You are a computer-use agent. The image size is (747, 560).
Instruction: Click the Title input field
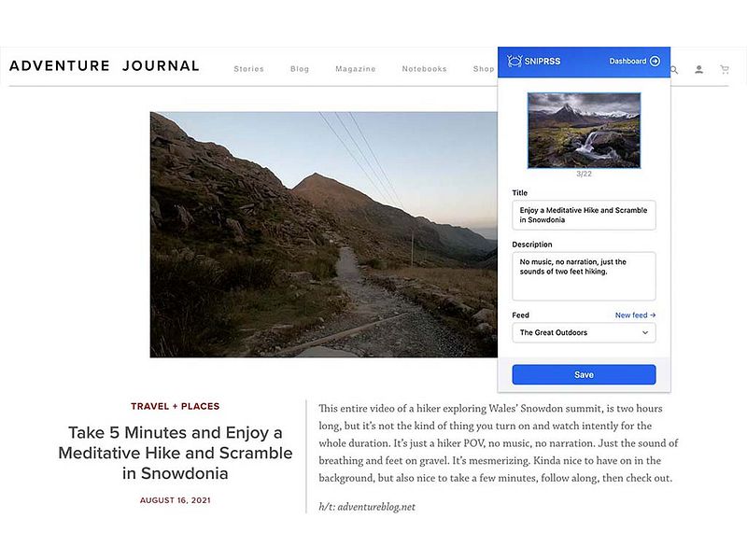(x=584, y=216)
